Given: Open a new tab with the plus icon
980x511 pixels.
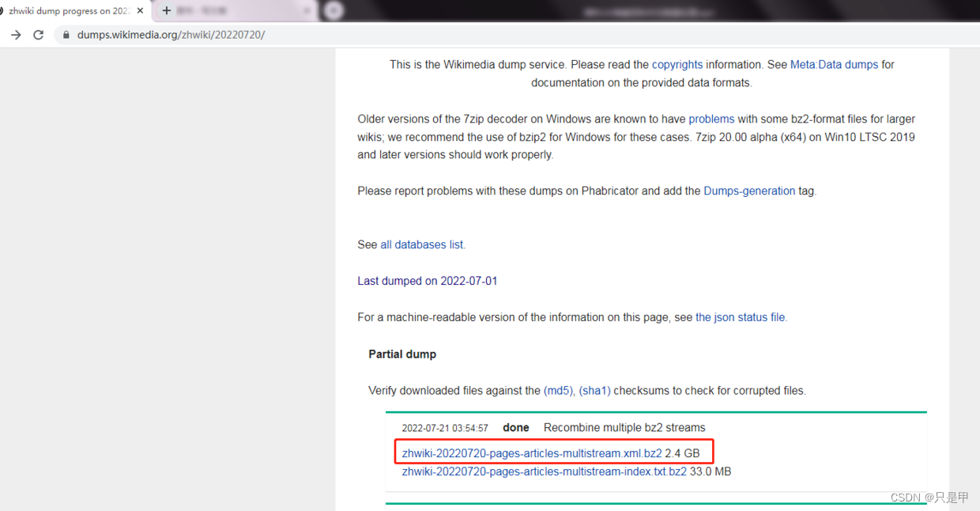Looking at the screenshot, I should (x=166, y=11).
